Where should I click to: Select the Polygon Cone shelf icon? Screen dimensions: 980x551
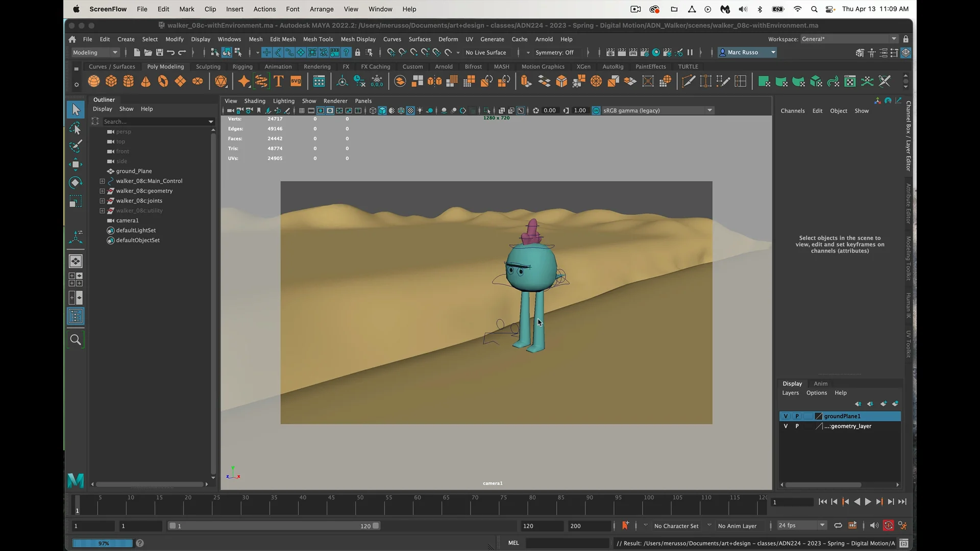[145, 81]
